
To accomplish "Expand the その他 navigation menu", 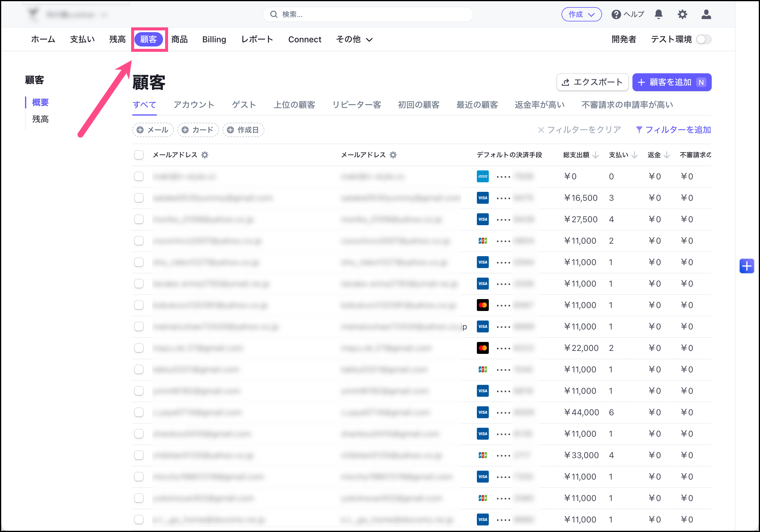I will tap(354, 39).
